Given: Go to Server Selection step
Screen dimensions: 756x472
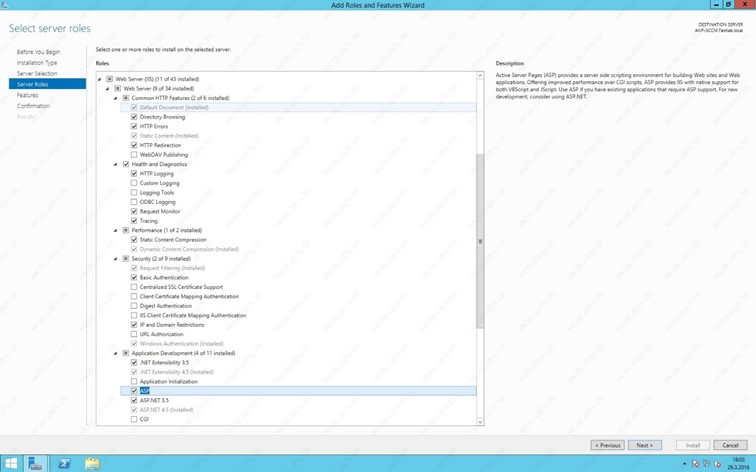Looking at the screenshot, I should 37,74.
